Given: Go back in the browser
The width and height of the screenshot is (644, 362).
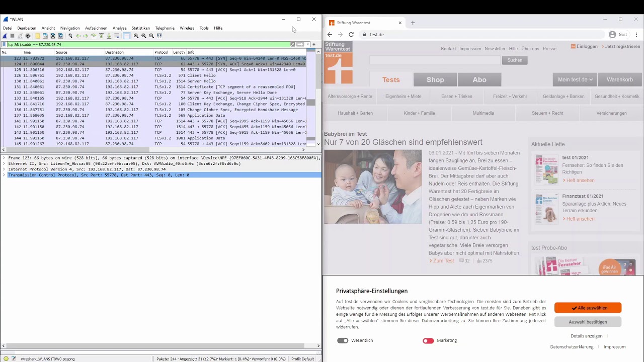Looking at the screenshot, I should point(330,35).
